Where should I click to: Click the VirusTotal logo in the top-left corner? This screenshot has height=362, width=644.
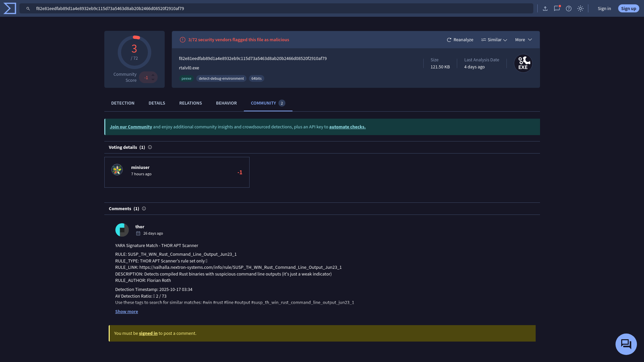coord(9,8)
